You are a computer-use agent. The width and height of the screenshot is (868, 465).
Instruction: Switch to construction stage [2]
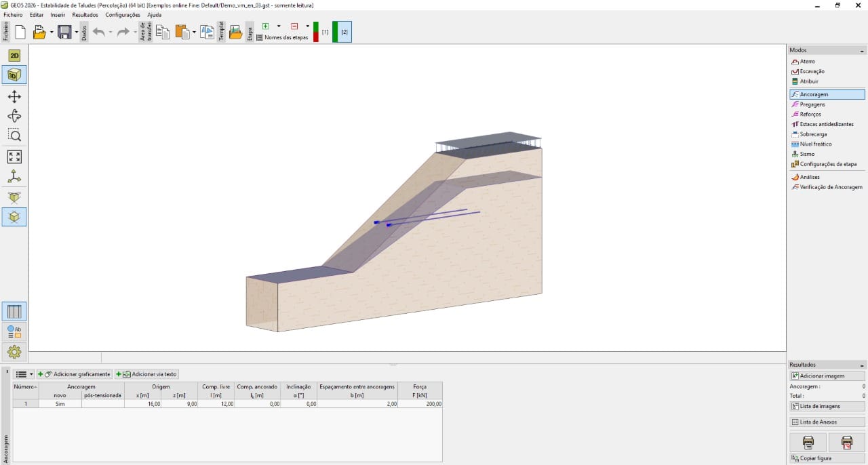coord(343,31)
